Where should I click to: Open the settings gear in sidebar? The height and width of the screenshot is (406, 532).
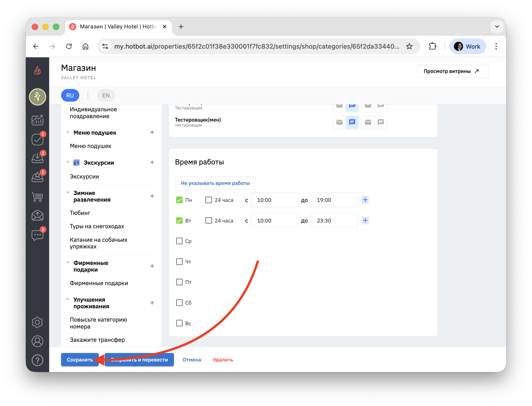pos(37,322)
